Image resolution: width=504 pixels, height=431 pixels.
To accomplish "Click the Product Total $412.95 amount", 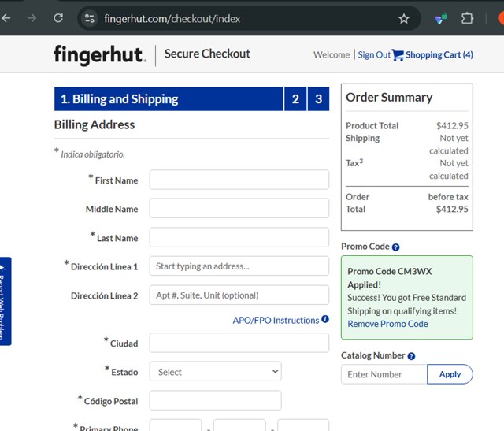I will click(452, 126).
